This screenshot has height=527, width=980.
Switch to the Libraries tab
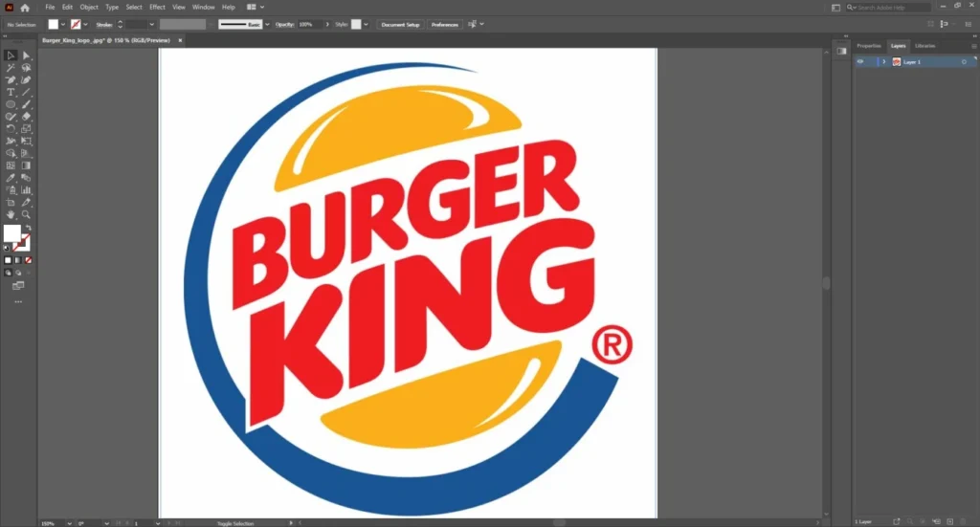pyautogui.click(x=925, y=46)
